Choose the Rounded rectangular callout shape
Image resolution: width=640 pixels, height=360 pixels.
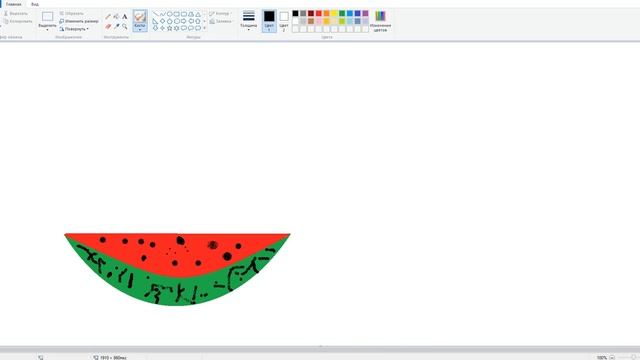pyautogui.click(x=184, y=28)
